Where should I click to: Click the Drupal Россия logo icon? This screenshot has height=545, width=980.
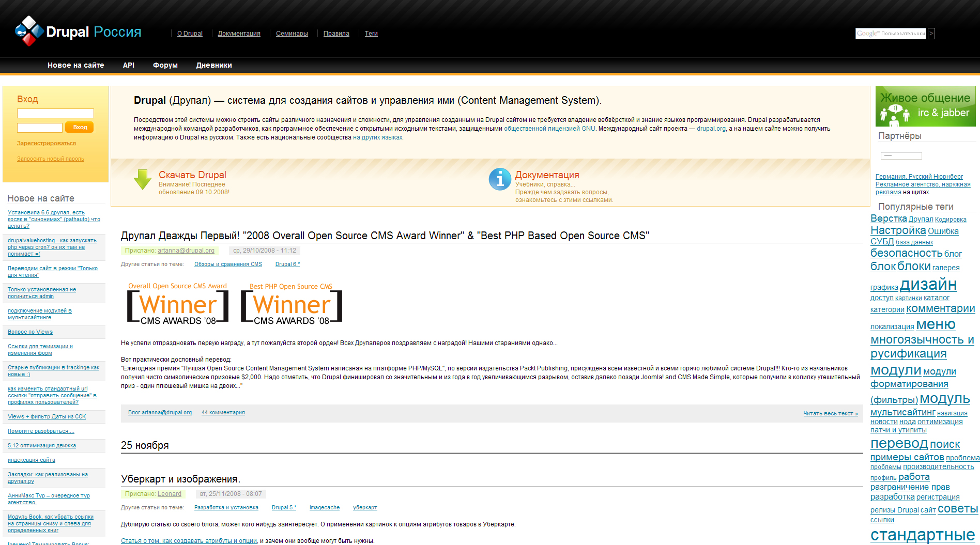29,31
